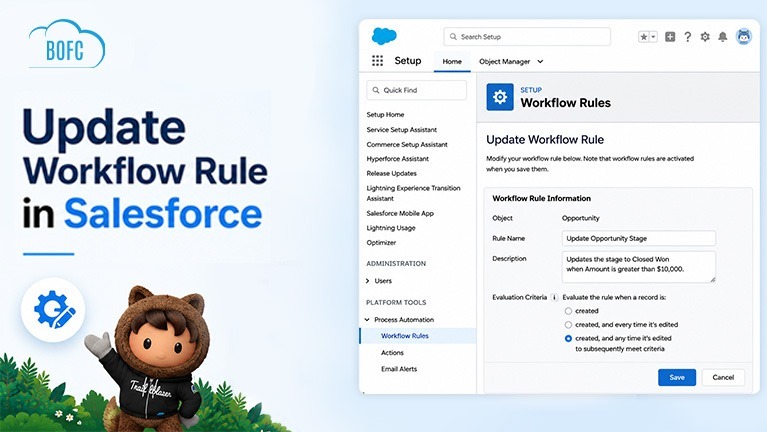
Task: Select 'created, and every time it's edited'
Action: [x=568, y=324]
